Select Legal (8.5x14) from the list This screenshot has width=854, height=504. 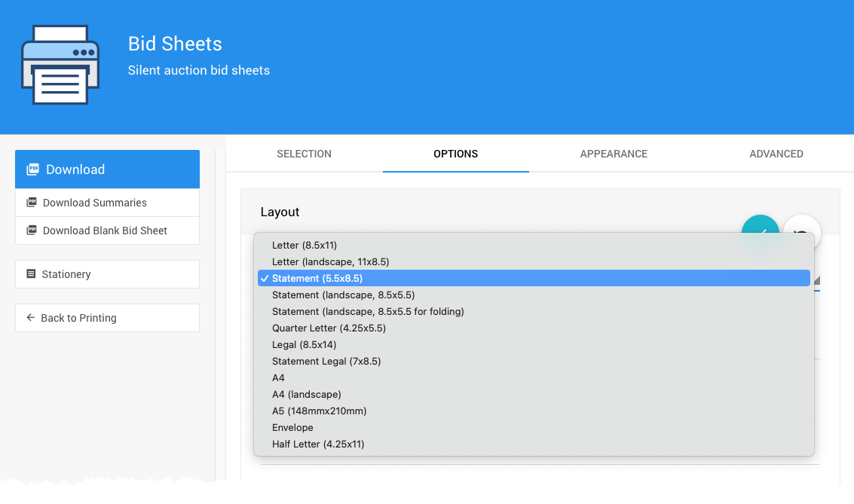[x=304, y=345]
